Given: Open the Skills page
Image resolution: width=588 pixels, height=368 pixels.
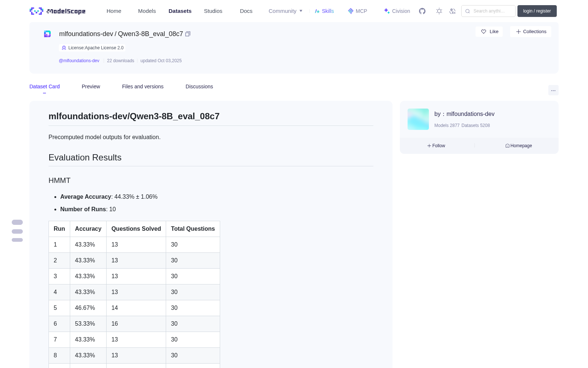Looking at the screenshot, I should (x=324, y=11).
